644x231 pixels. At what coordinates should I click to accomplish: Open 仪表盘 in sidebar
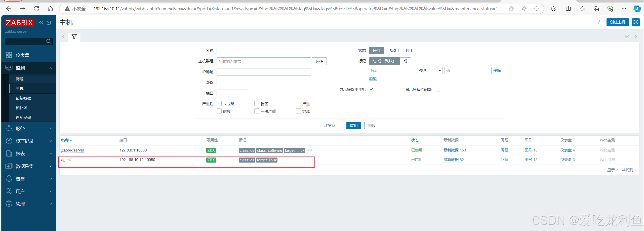[x=29, y=55]
